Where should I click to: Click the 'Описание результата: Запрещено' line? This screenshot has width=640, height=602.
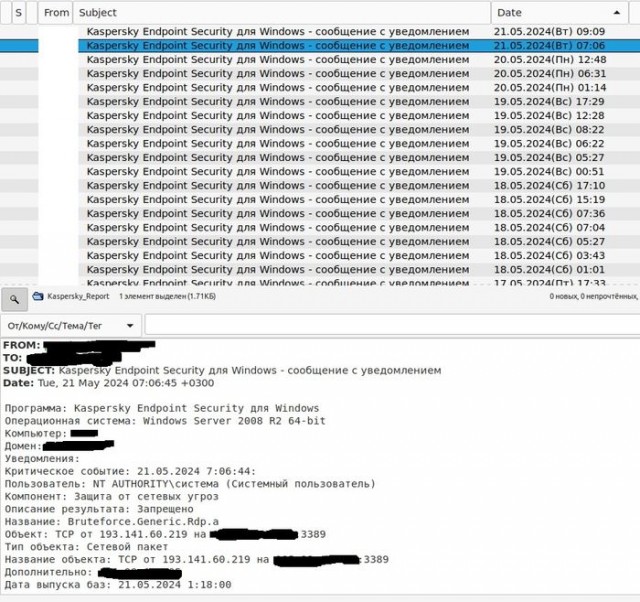(99, 509)
